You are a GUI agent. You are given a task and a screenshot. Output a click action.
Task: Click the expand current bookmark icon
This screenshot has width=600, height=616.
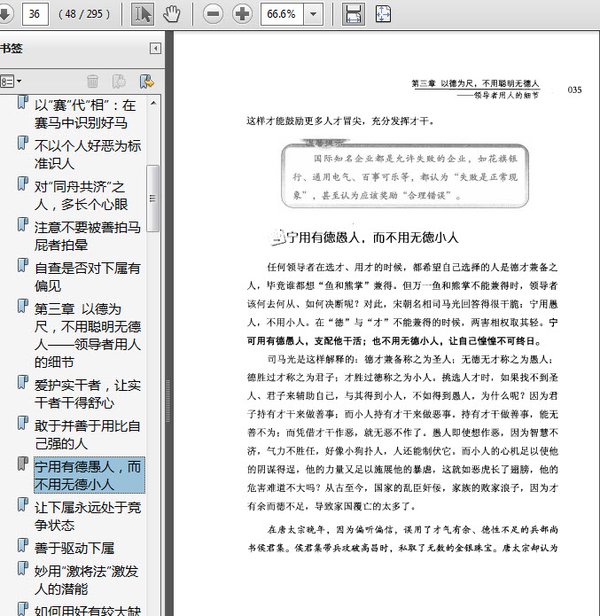[147, 81]
